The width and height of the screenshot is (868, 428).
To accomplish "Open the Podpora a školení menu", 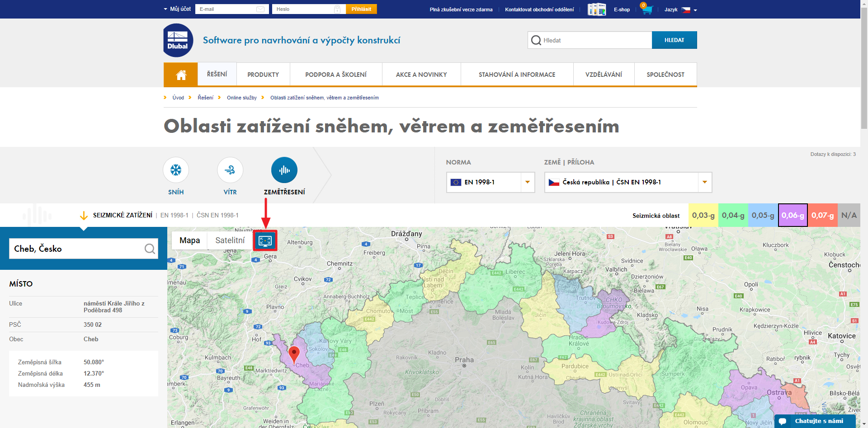I will (x=336, y=75).
